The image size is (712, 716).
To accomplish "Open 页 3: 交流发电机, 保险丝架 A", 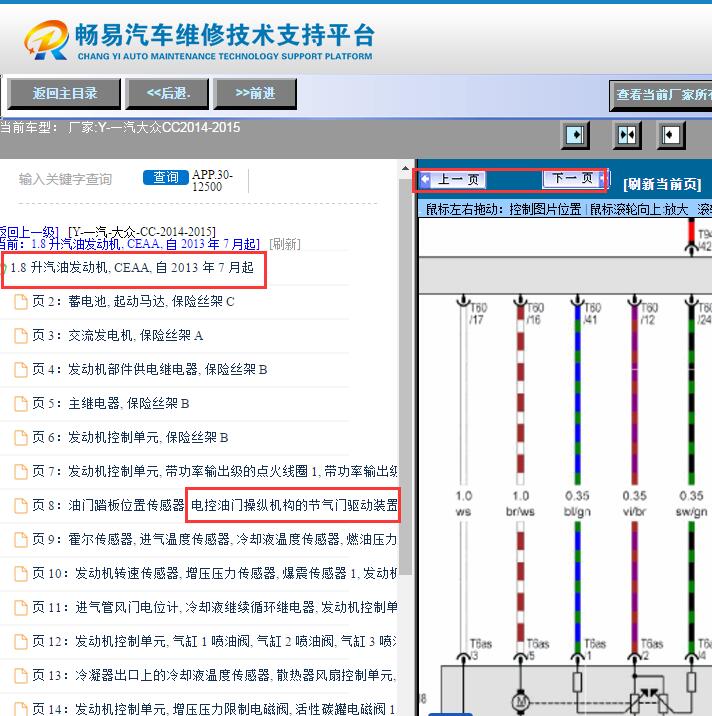I will (x=117, y=336).
